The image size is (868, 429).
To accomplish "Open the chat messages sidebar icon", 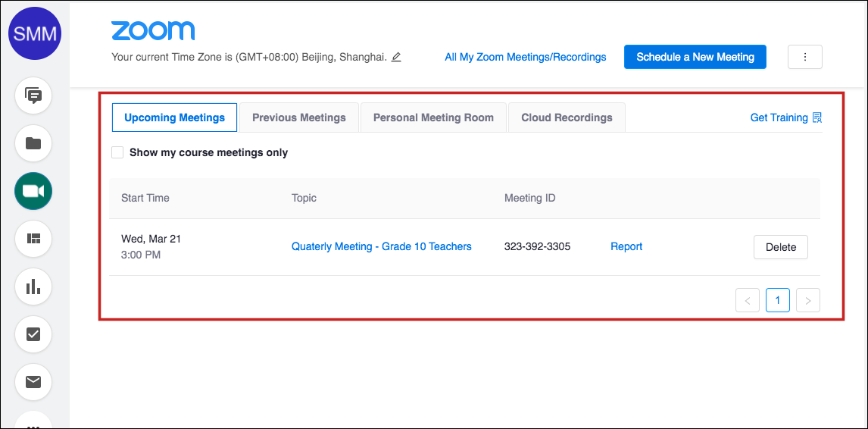I will tap(33, 96).
